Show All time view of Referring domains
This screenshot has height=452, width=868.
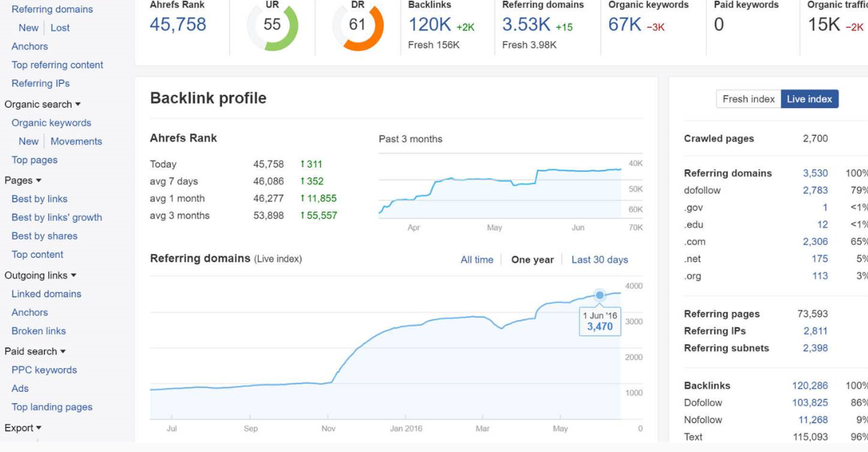click(x=477, y=260)
